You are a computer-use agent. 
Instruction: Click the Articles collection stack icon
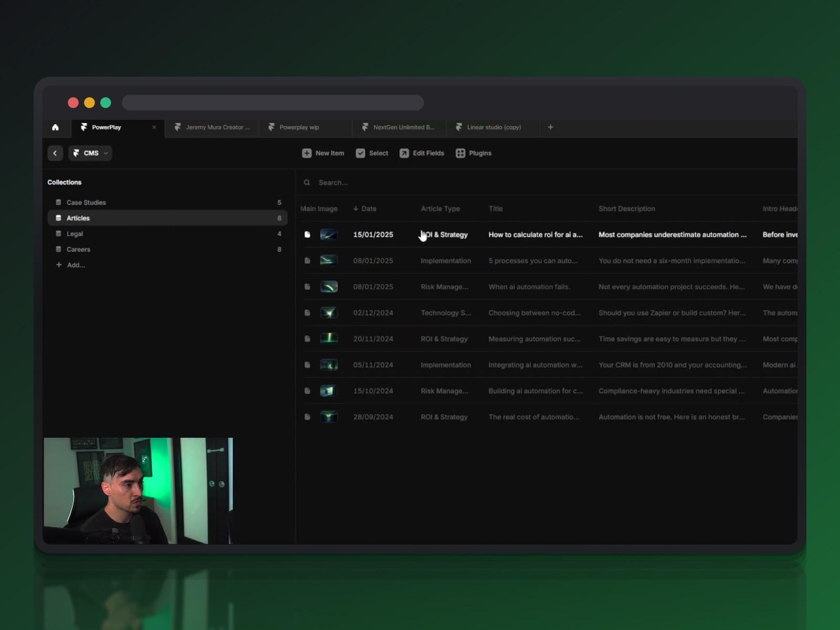pyautogui.click(x=58, y=218)
